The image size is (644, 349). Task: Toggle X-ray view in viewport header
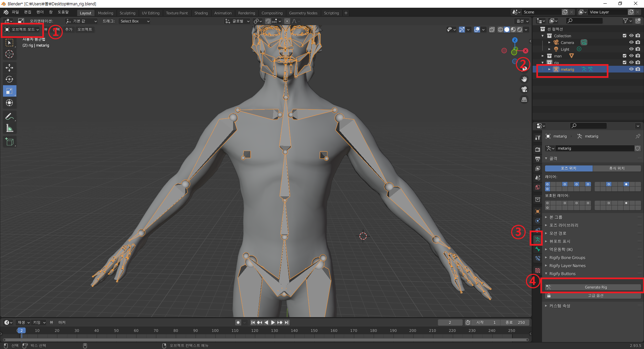(x=492, y=30)
